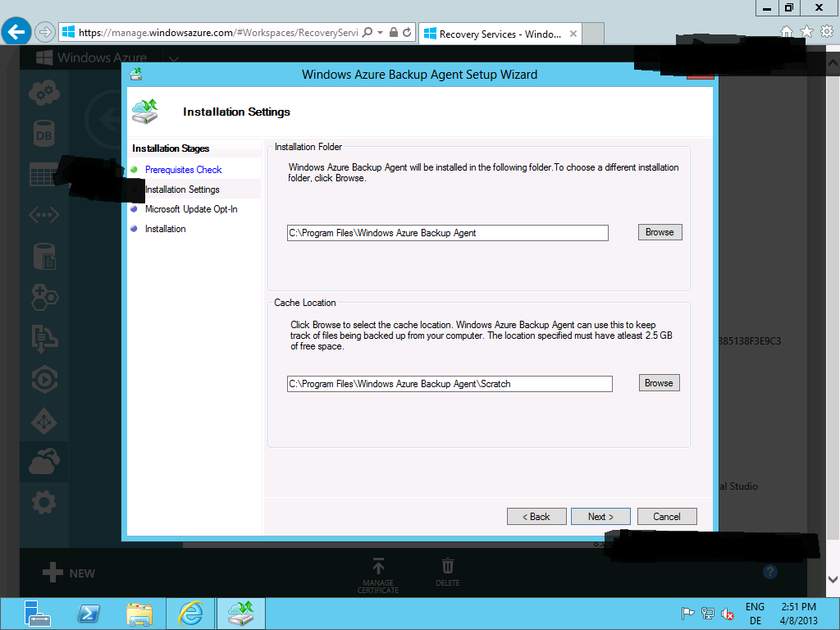
Task: Open the muted volume icon in the system tray
Action: coord(728,615)
